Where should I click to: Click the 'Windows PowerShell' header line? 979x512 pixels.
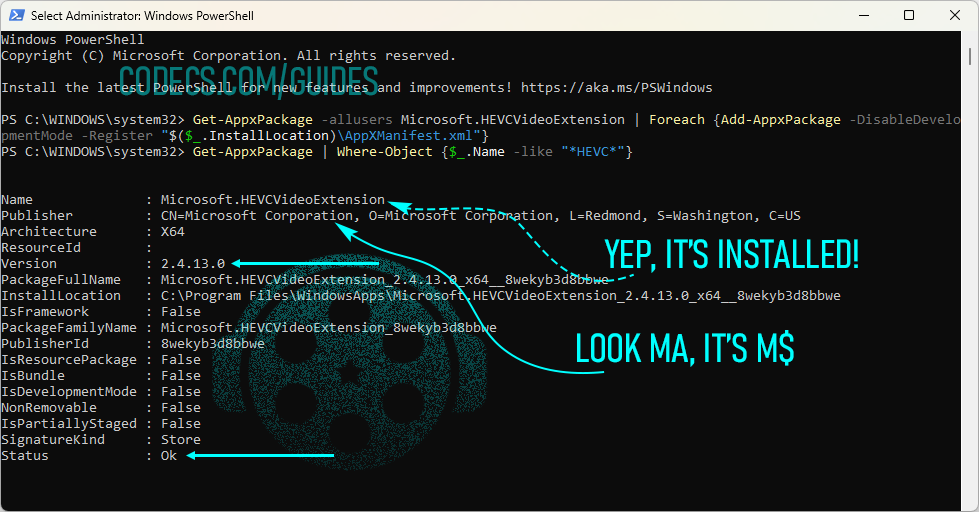(x=73, y=40)
